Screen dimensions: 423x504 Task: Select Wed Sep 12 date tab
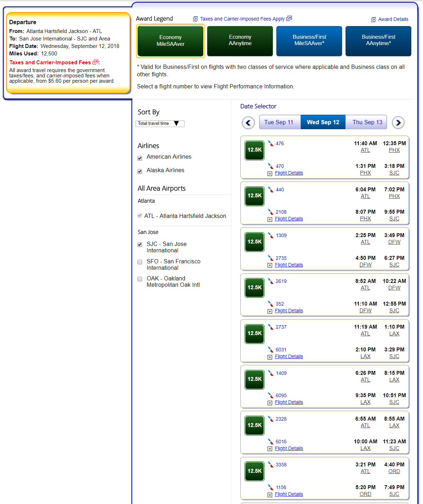click(323, 122)
